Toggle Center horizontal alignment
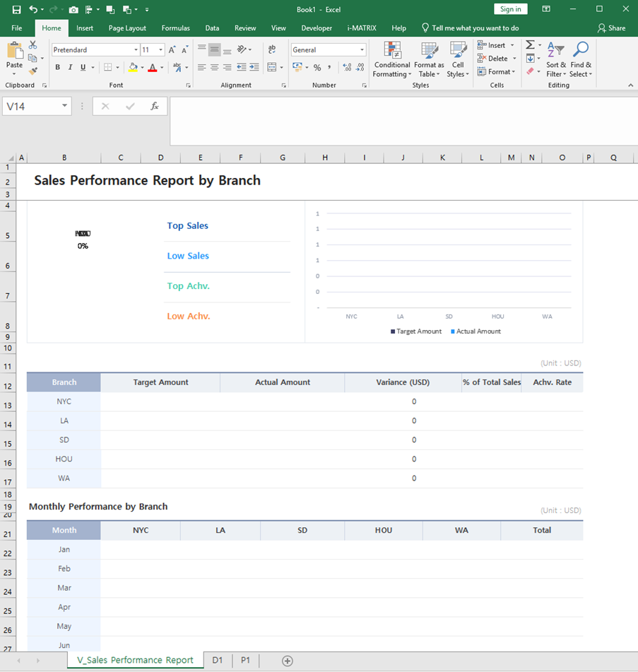This screenshot has width=638, height=672. [x=215, y=68]
